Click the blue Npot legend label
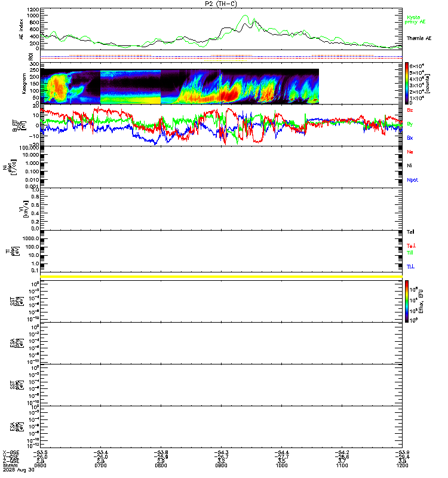 412,180
